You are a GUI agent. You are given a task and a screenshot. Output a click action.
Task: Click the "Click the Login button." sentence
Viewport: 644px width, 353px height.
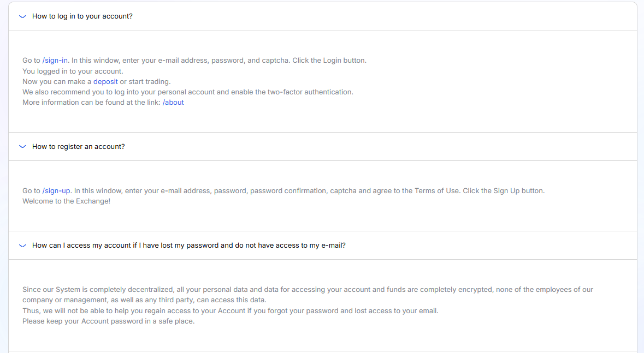click(329, 61)
